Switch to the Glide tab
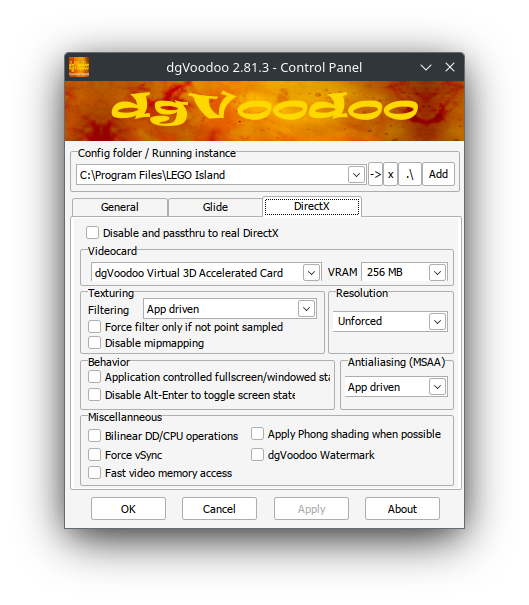Image resolution: width=529 pixels, height=605 pixels. (x=215, y=207)
